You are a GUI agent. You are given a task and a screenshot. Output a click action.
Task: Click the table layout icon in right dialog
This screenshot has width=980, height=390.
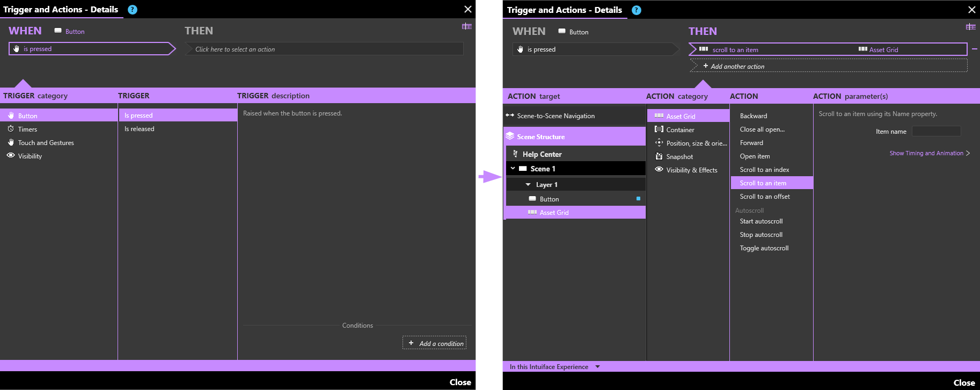(970, 27)
